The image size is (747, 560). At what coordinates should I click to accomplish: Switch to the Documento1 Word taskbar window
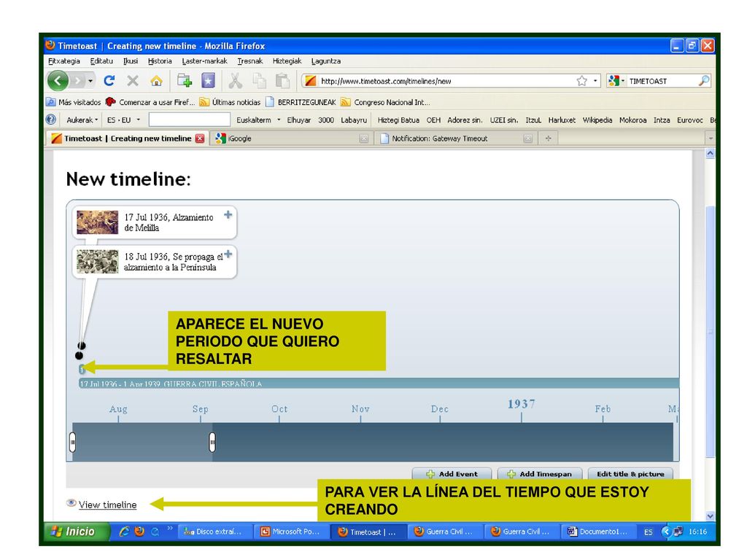click(598, 532)
